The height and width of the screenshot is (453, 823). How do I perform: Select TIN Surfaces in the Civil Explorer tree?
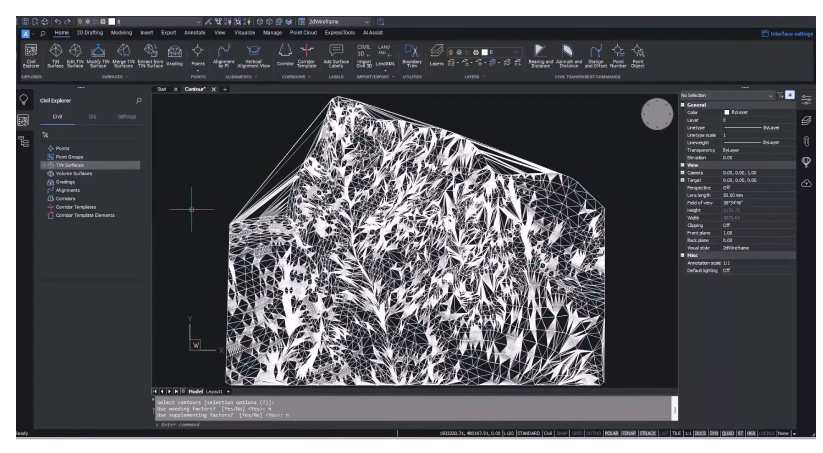tap(69, 164)
